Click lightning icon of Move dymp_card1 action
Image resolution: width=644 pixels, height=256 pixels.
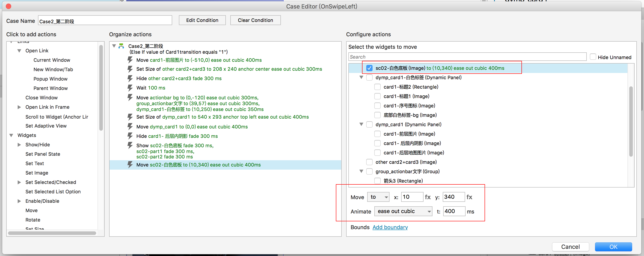click(130, 127)
